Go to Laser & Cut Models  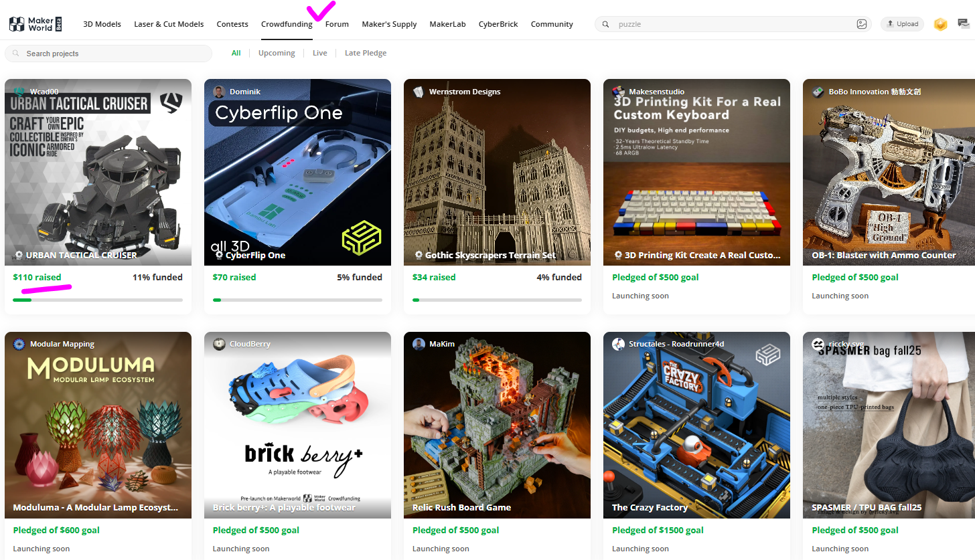click(x=169, y=24)
